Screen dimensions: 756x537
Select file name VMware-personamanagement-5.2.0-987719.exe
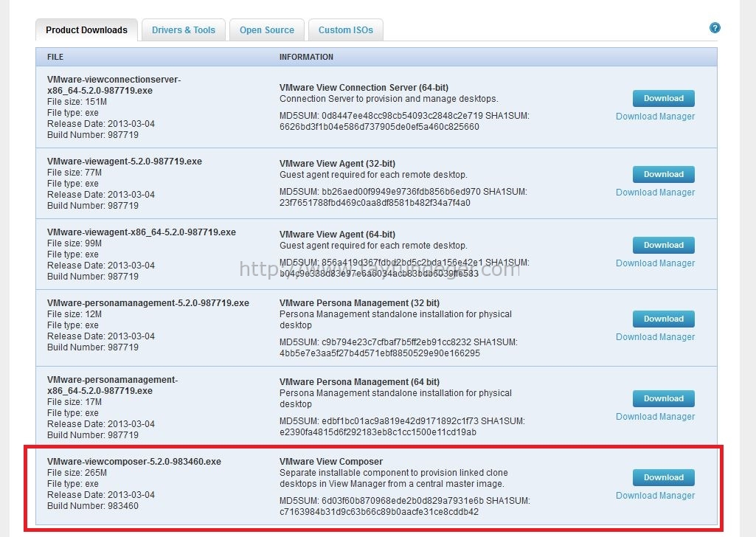pyautogui.click(x=148, y=303)
